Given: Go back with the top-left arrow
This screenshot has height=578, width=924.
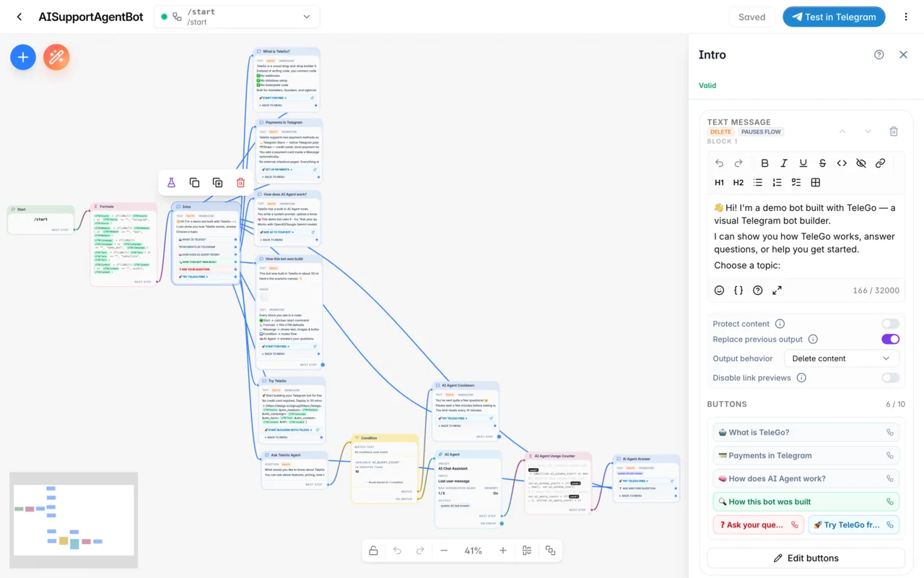Looking at the screenshot, I should 19,17.
